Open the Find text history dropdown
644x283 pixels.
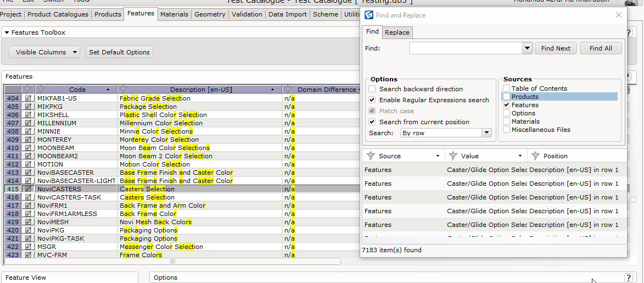(528, 48)
